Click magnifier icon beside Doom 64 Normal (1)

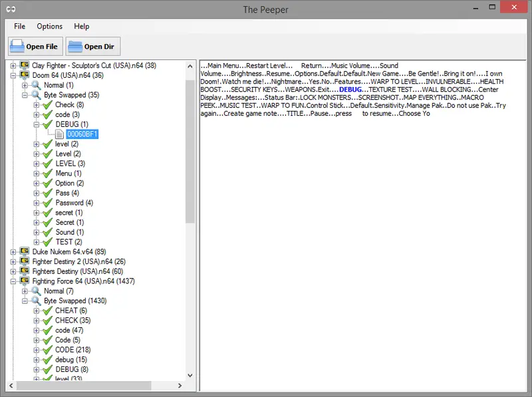point(37,85)
